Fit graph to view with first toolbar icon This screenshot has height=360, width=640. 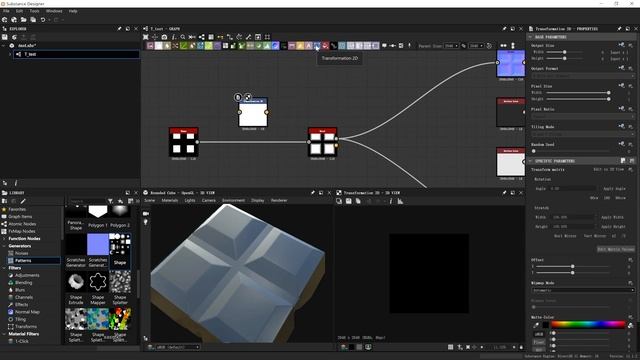coord(146,37)
